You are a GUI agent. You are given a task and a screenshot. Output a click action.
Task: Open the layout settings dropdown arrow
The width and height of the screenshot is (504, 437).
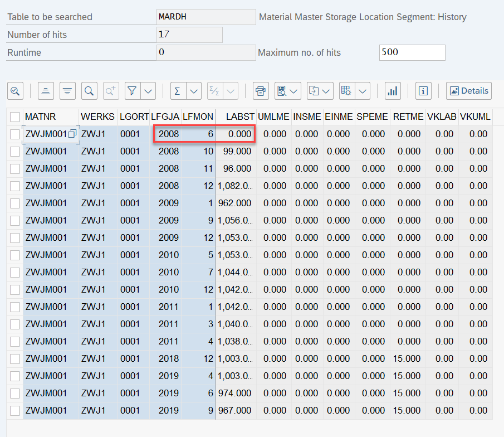click(x=363, y=91)
